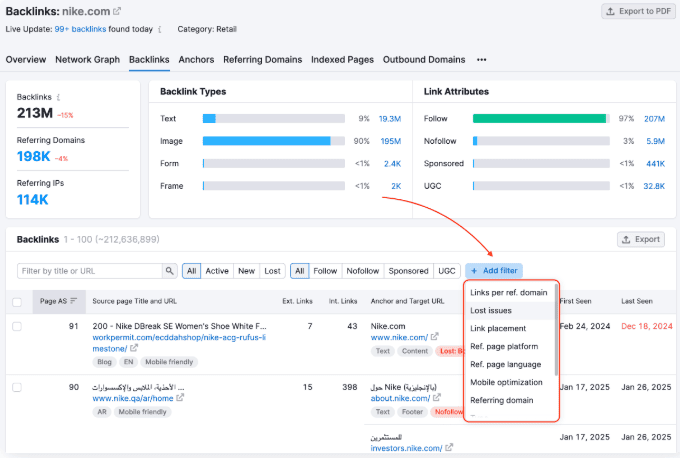
Task: Click the Nofollow link type filter button
Action: click(x=362, y=271)
